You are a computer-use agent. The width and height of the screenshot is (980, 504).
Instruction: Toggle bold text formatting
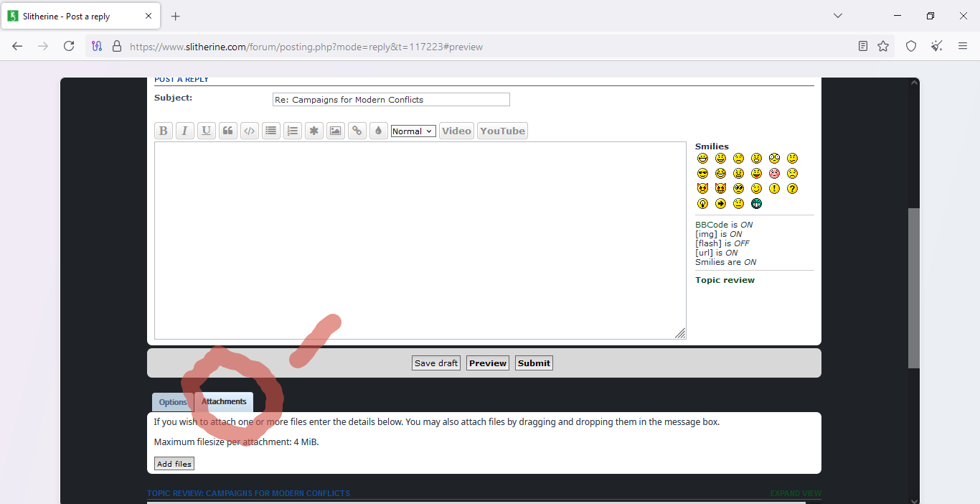click(164, 131)
